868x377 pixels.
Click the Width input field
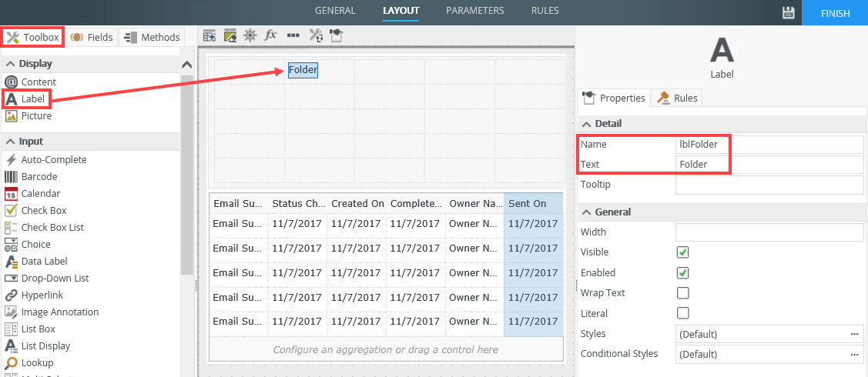coord(769,232)
